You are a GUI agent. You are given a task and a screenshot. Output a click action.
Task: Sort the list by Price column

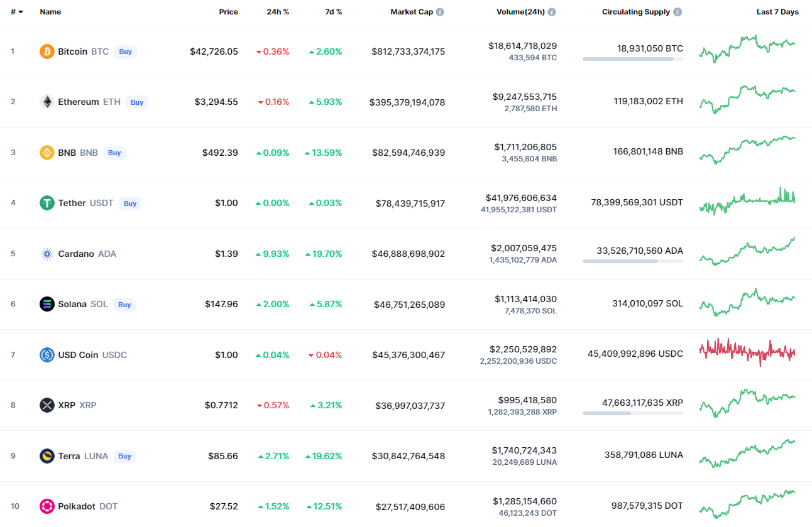228,12
